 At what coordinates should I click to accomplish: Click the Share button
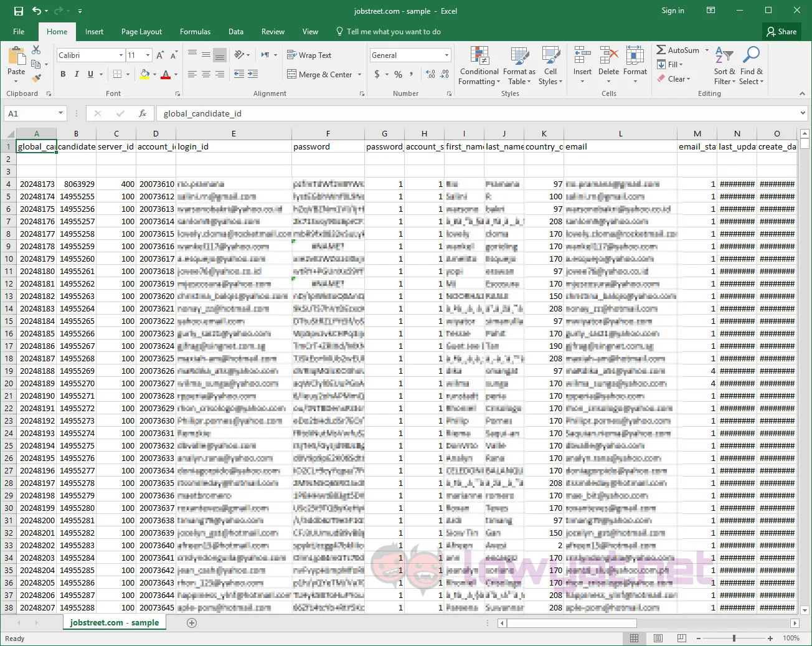782,32
